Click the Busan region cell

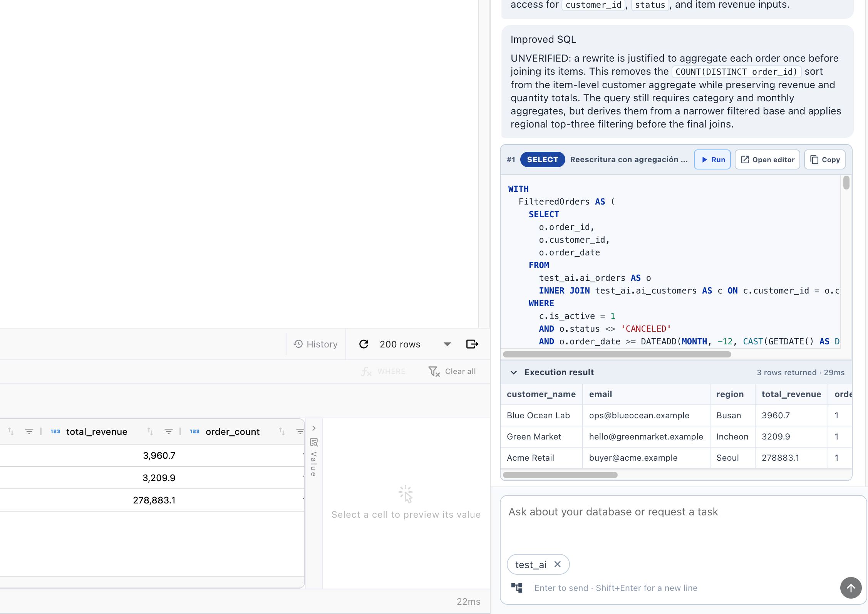coord(732,415)
